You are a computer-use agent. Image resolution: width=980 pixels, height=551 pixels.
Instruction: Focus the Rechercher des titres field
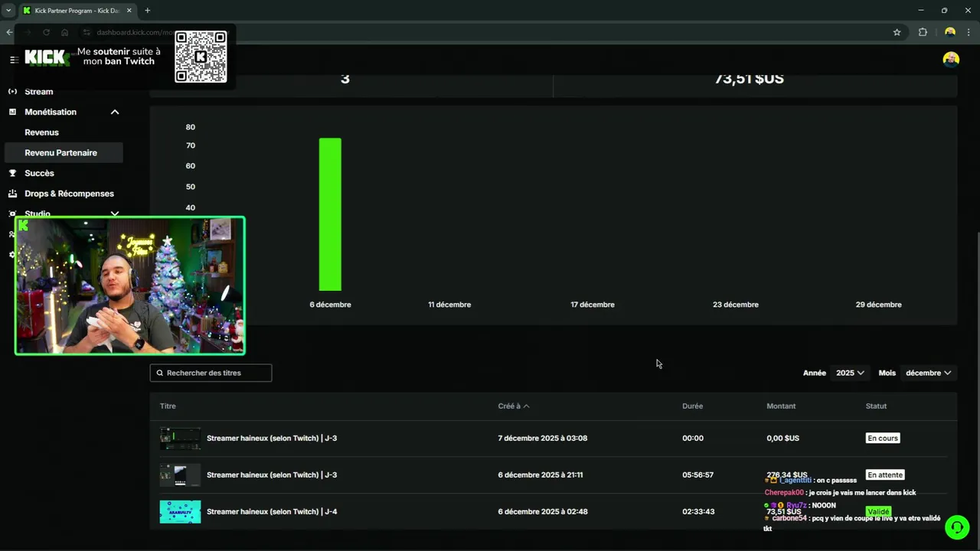[x=211, y=373]
